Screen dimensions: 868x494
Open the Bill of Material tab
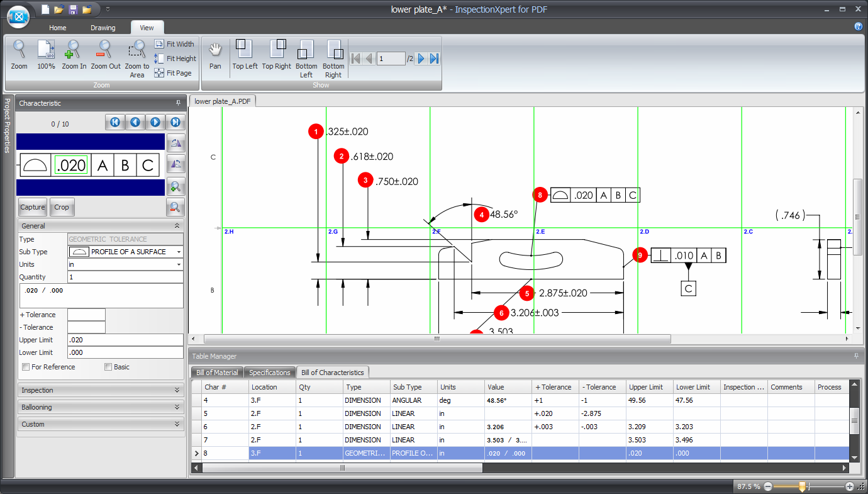pyautogui.click(x=216, y=372)
